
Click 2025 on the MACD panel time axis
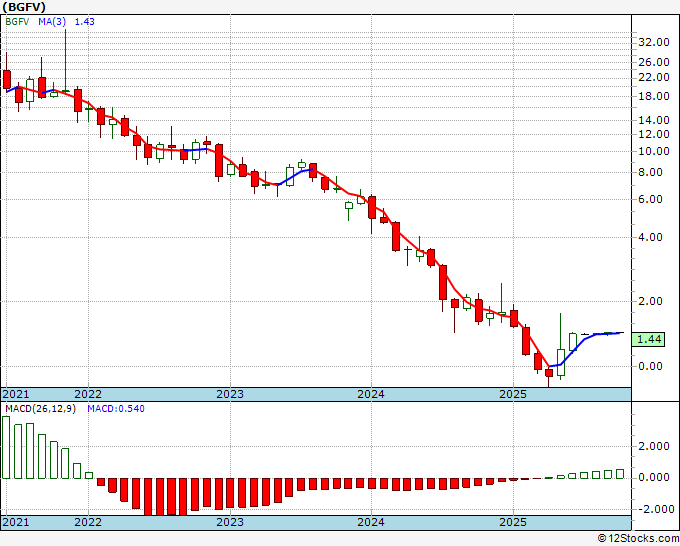(x=513, y=522)
